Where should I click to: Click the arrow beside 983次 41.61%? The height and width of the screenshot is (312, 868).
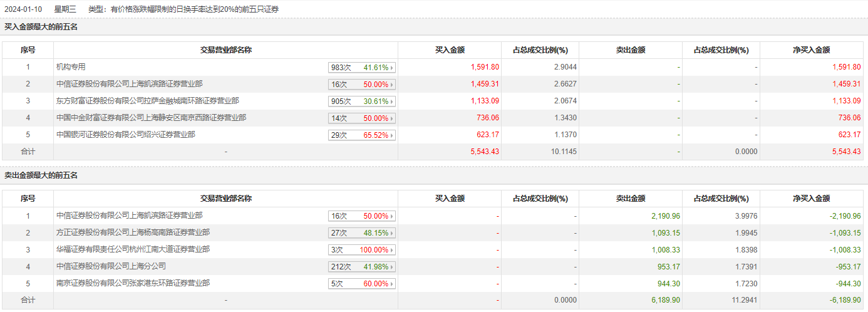[393, 68]
